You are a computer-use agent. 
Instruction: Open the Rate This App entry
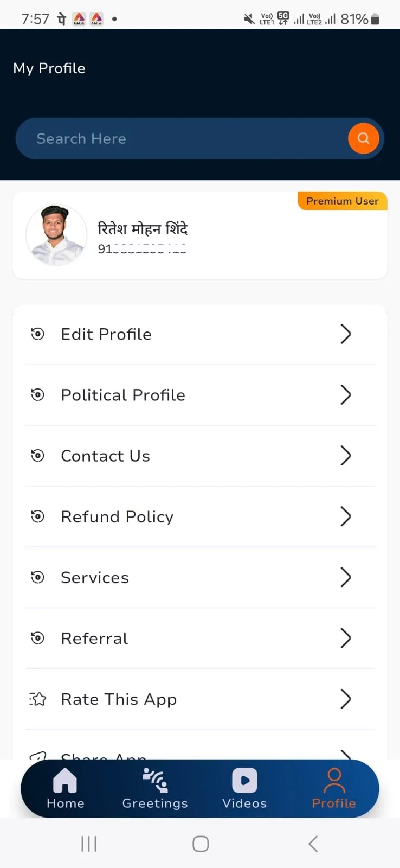click(200, 699)
